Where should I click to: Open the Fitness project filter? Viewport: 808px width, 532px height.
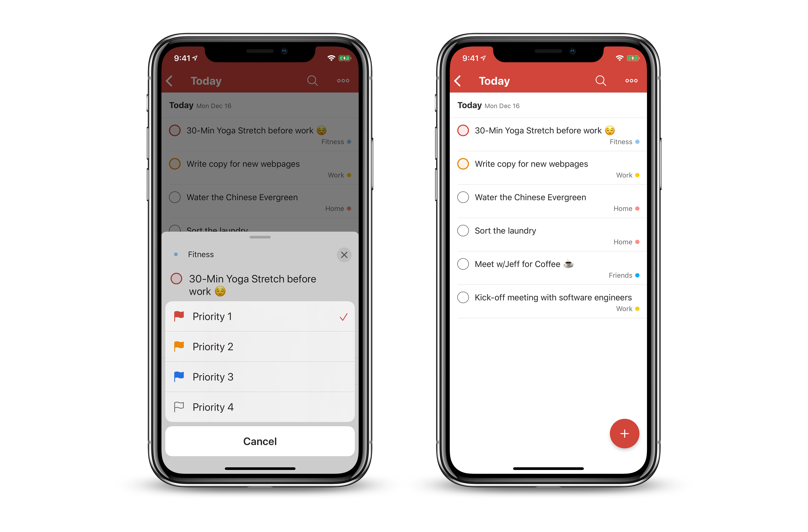[201, 254]
